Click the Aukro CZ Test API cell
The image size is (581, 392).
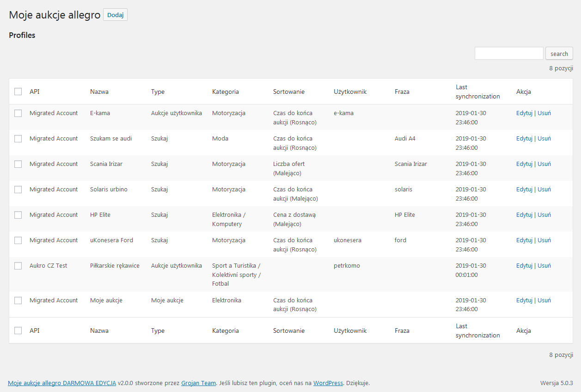tap(48, 266)
